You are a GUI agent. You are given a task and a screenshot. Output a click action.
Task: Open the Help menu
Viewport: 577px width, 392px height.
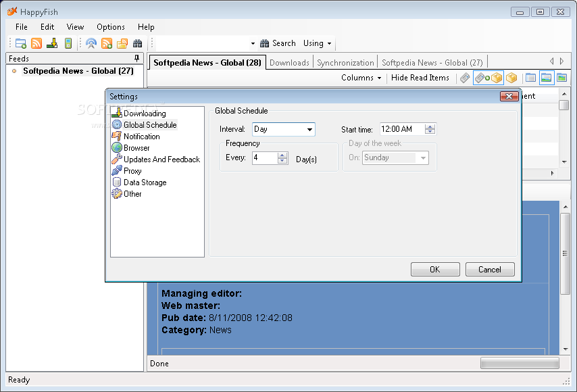coord(146,27)
